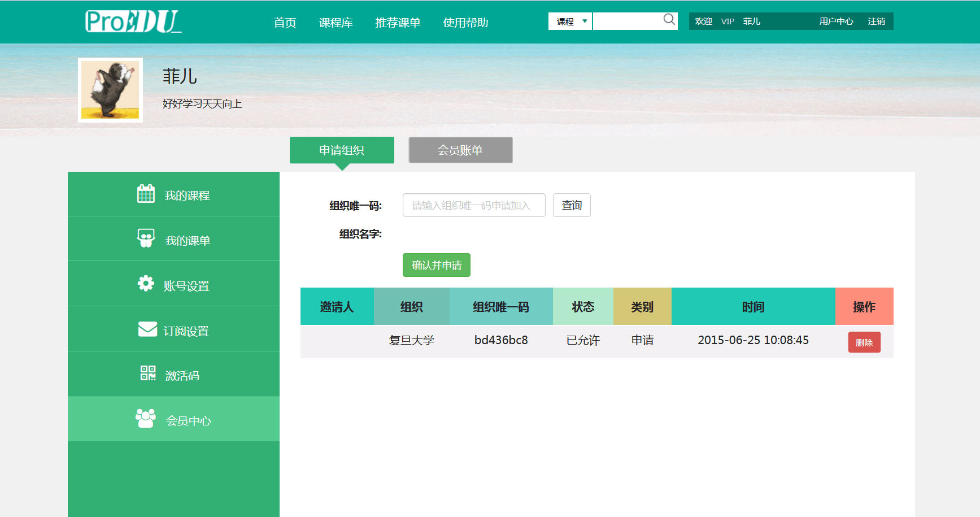This screenshot has height=517, width=980.
Task: Click the 用户中心 link
Action: [836, 21]
